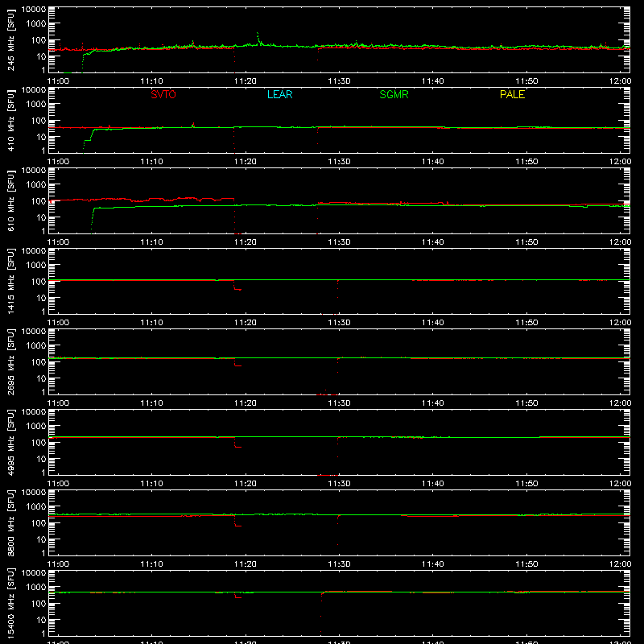Click 11:50 label under the 2695 MHz plot

[x=526, y=403]
